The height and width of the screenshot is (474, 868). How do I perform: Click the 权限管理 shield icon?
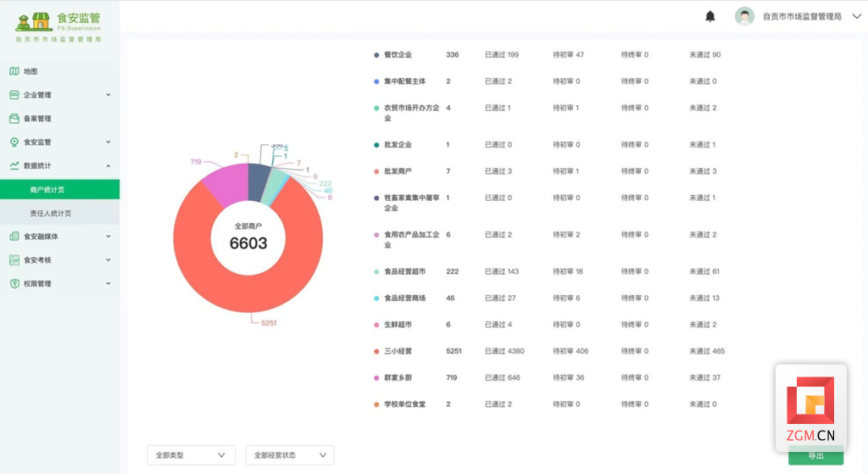tap(14, 284)
